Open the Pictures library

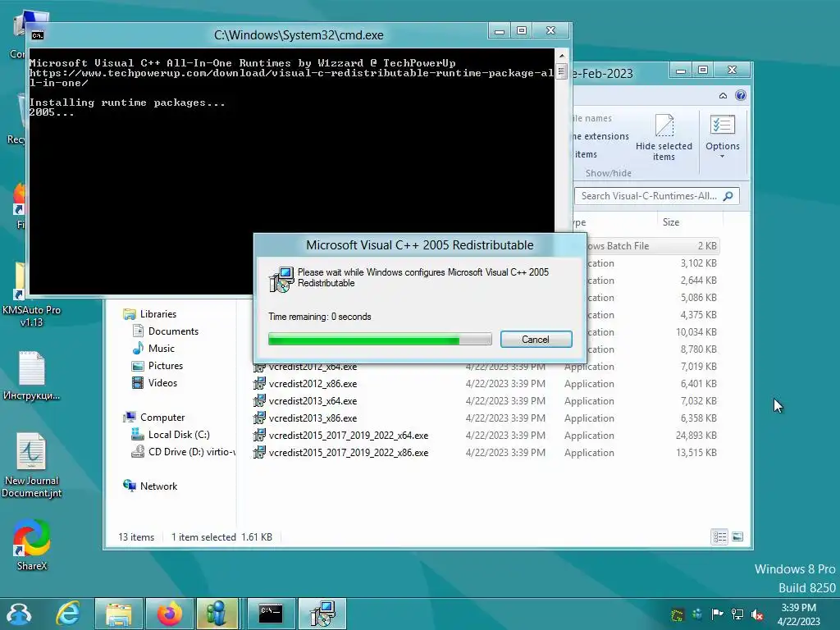tap(166, 365)
